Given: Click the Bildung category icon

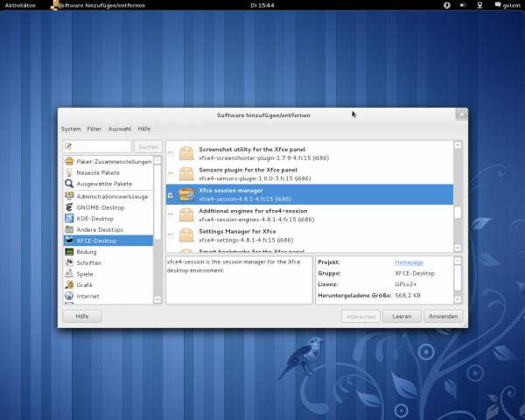Looking at the screenshot, I should [x=69, y=251].
